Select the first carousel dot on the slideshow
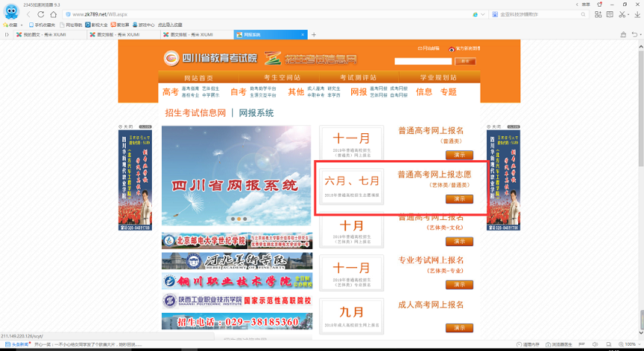This screenshot has height=351, width=644. [232, 219]
